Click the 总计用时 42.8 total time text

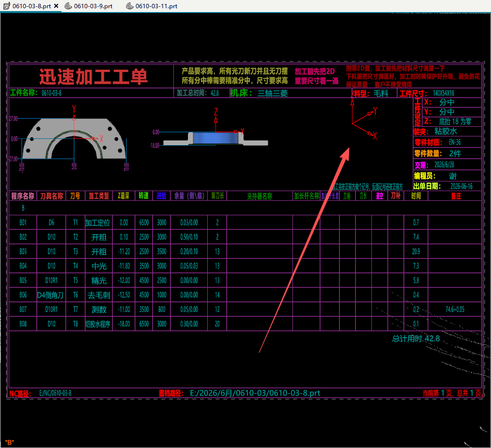[416, 339]
